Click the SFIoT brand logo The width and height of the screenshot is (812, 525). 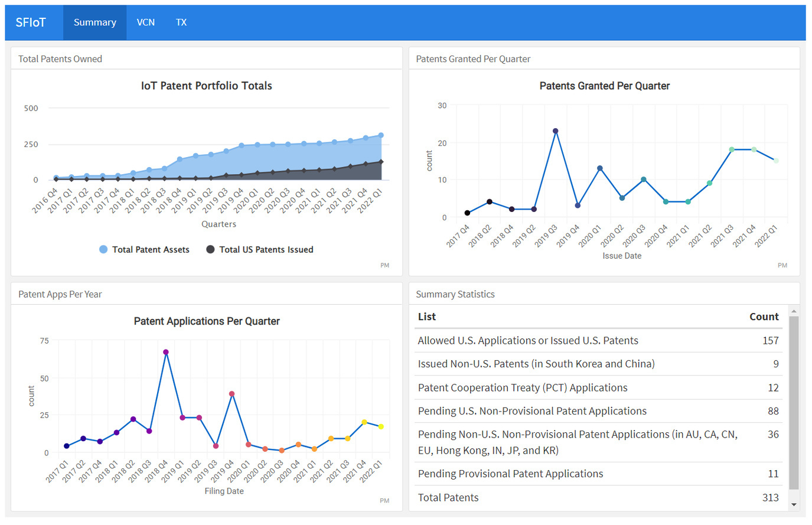[x=31, y=22]
